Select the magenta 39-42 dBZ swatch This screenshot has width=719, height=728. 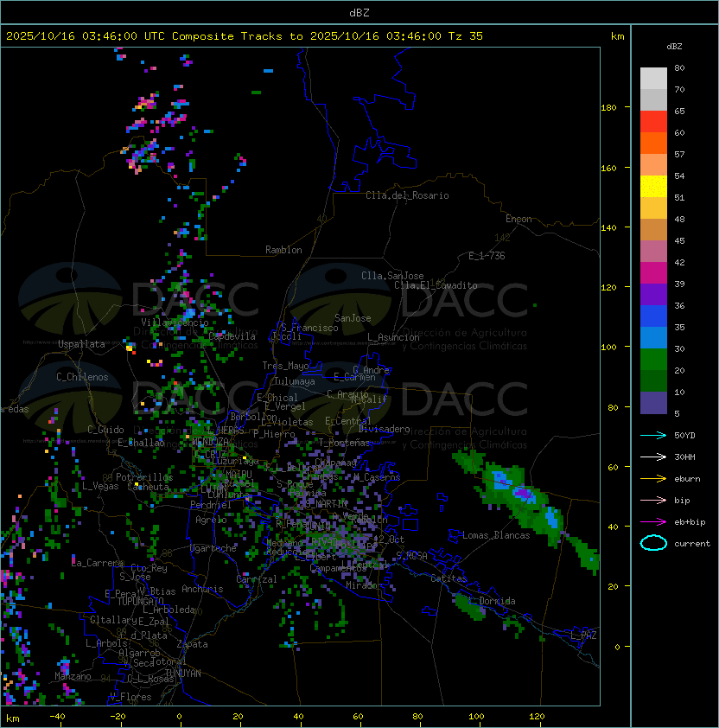653,273
